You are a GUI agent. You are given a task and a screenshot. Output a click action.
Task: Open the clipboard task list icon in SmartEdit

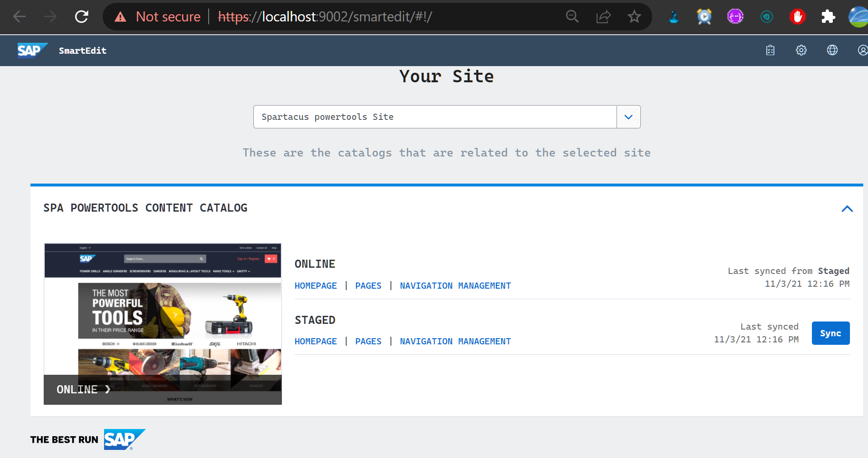pyautogui.click(x=770, y=50)
